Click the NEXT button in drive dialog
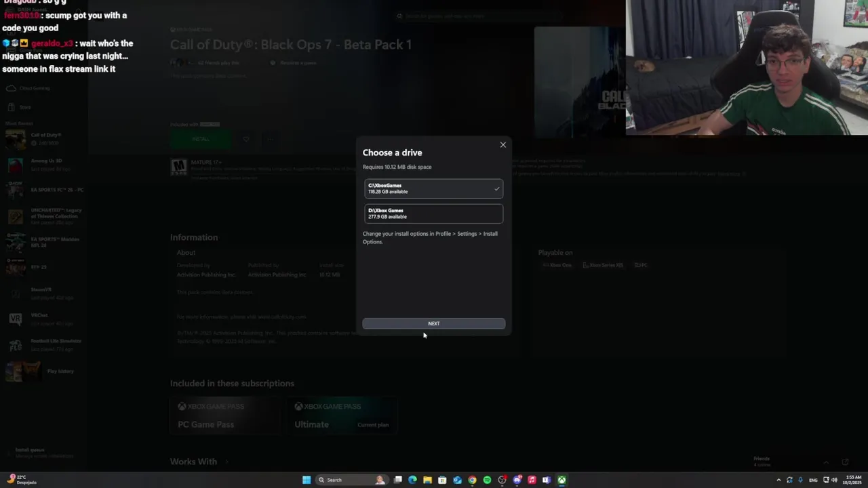Image resolution: width=868 pixels, height=488 pixels. pyautogui.click(x=434, y=323)
